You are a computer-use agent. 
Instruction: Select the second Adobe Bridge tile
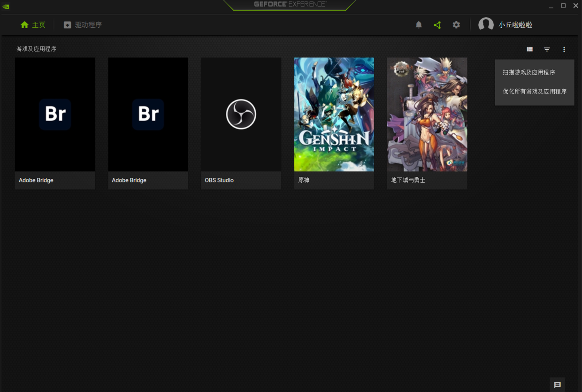[x=148, y=115]
